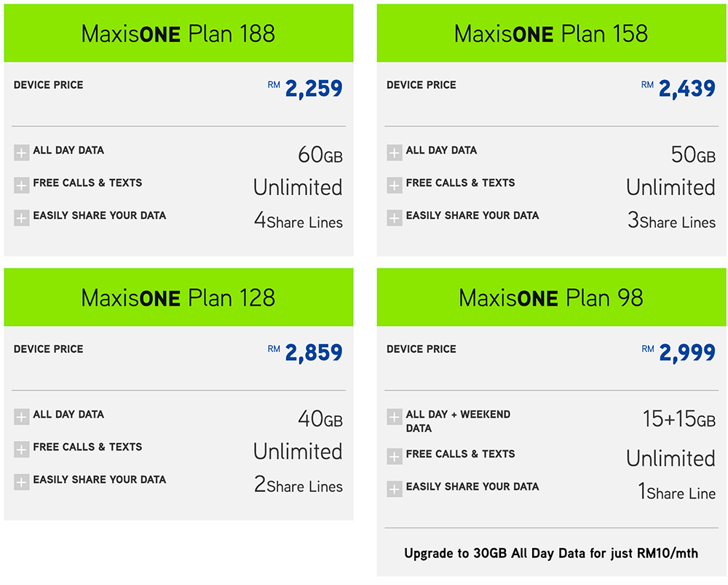728x585 pixels.
Task: Expand Free Calls & Texts in Plan 98
Action: [x=395, y=456]
